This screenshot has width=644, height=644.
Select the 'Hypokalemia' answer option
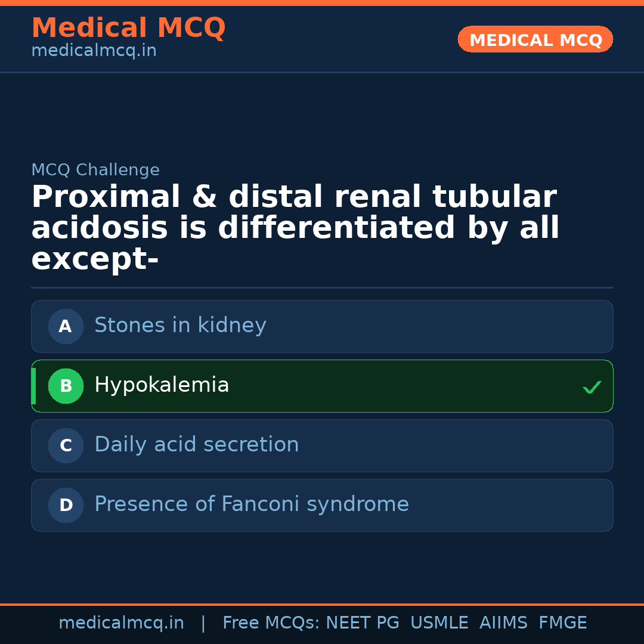[162, 385]
